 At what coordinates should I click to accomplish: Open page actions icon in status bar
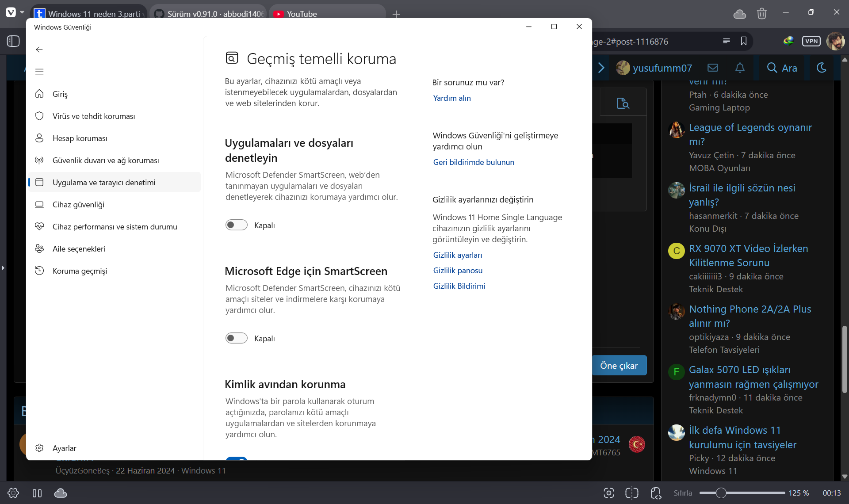coord(656,493)
